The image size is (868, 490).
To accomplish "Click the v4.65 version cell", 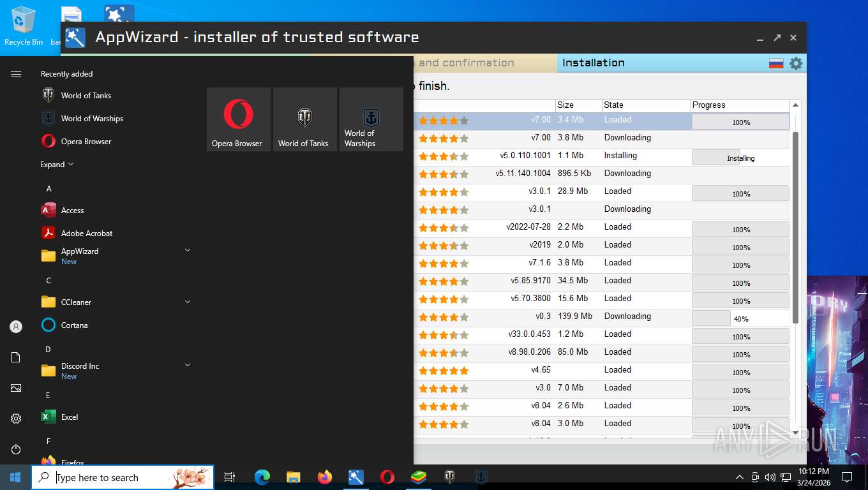I will [x=541, y=370].
